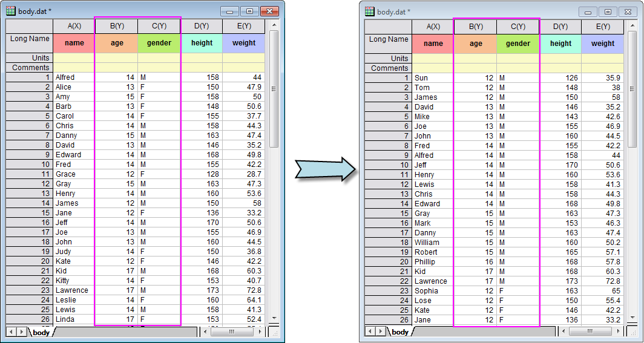This screenshot has height=343, width=644.
Task: Click the Units row label in left window
Action: click(x=29, y=58)
